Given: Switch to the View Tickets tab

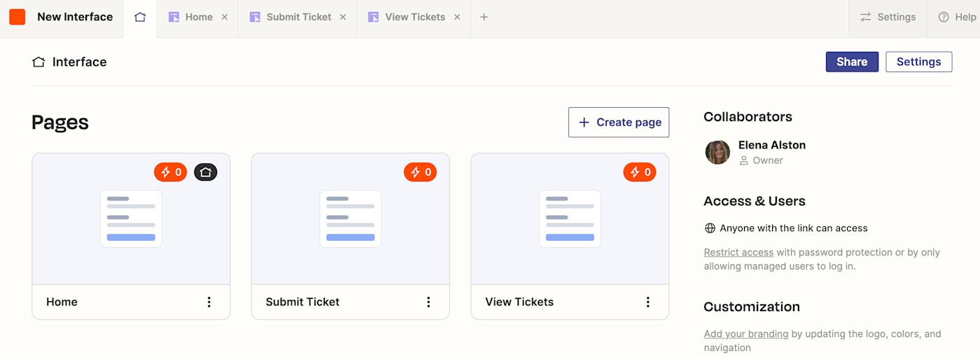Looking at the screenshot, I should tap(414, 17).
